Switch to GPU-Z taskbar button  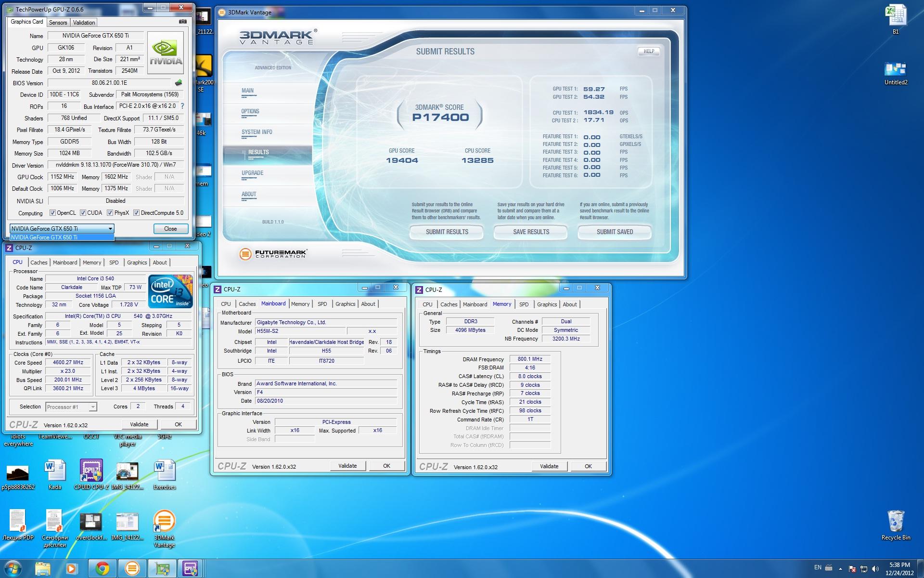pos(161,569)
